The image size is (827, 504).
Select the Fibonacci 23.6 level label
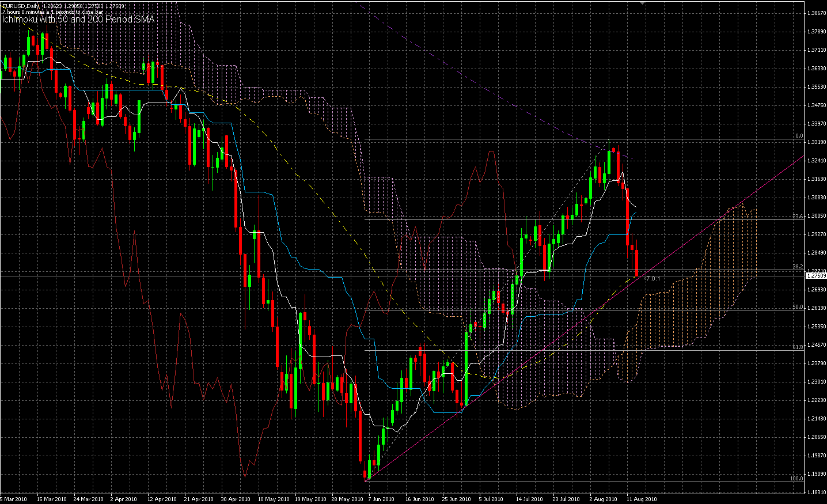pos(798,217)
